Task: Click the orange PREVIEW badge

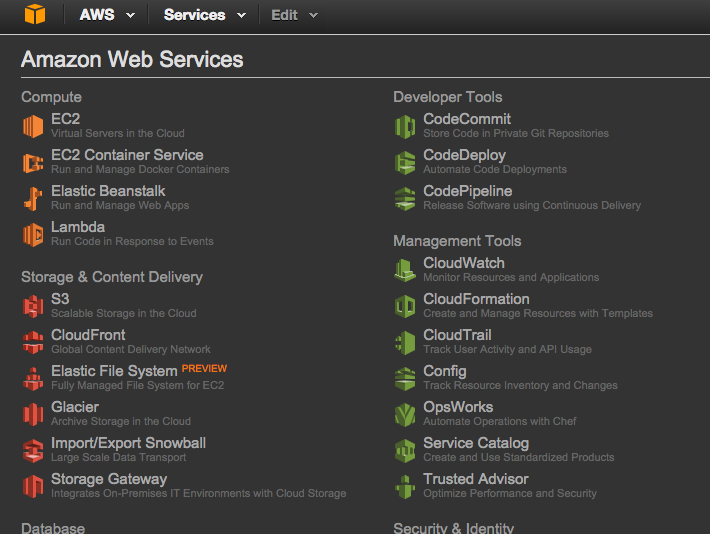Action: coord(204,368)
